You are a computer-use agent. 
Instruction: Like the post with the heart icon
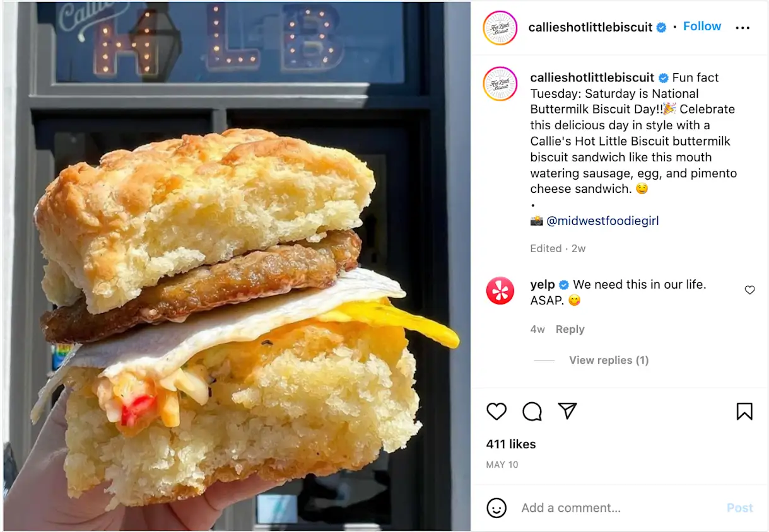(x=496, y=412)
